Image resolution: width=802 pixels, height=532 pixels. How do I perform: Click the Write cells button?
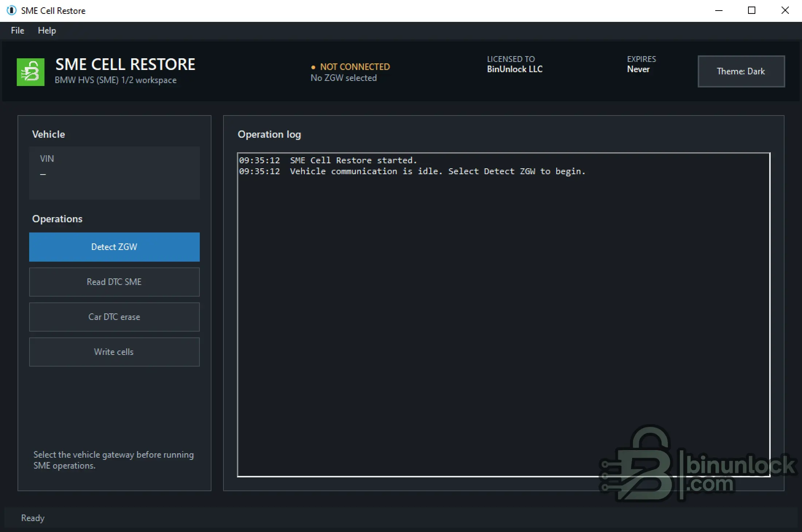pos(114,352)
